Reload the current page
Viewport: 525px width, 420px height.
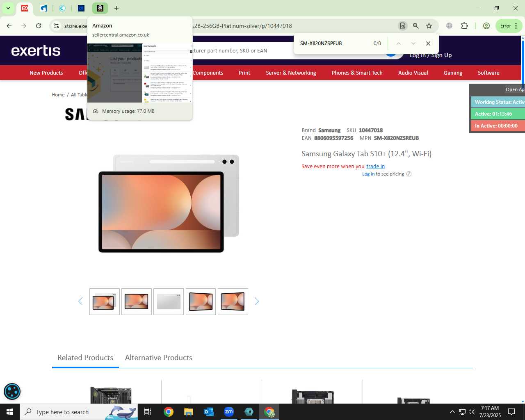[39, 26]
